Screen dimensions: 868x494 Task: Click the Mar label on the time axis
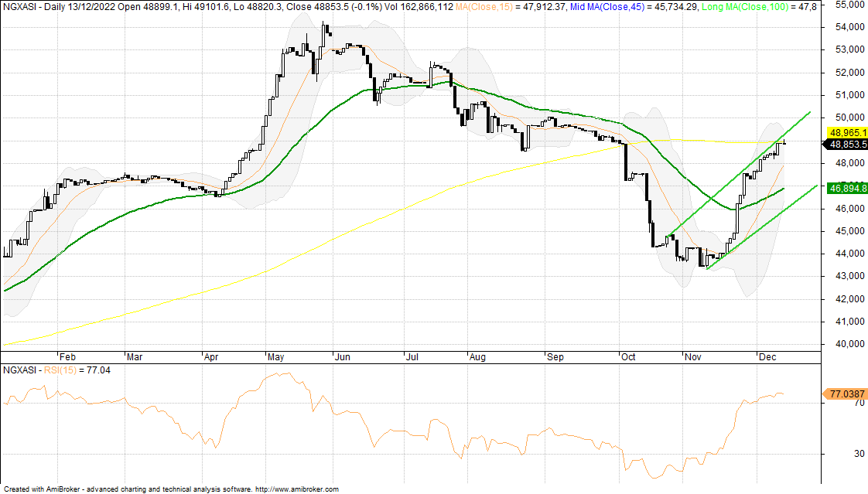click(135, 357)
